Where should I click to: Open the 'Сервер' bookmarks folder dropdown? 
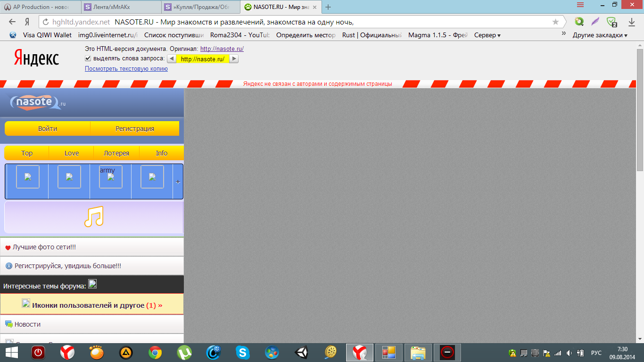(487, 35)
